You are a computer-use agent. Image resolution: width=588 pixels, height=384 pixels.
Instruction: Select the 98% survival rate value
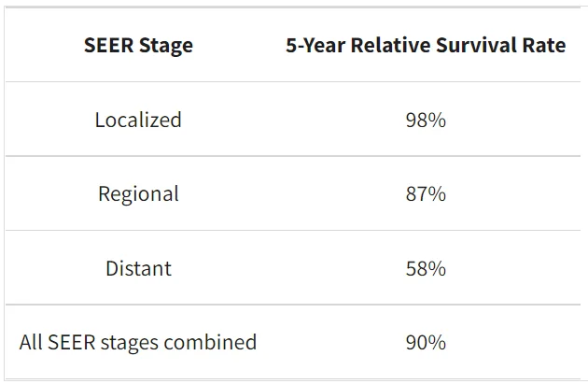[x=426, y=120]
